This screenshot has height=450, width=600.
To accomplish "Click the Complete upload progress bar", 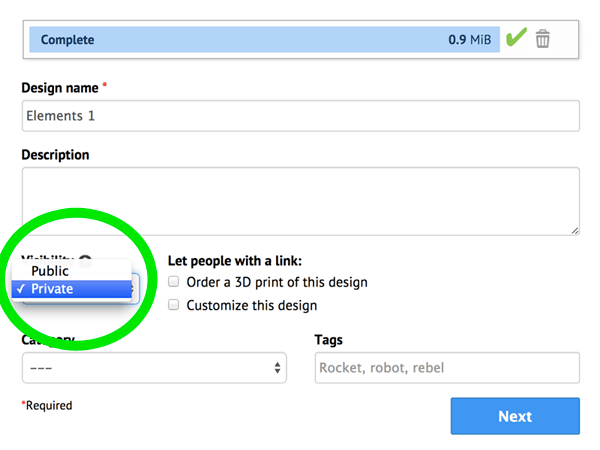I will click(x=264, y=39).
